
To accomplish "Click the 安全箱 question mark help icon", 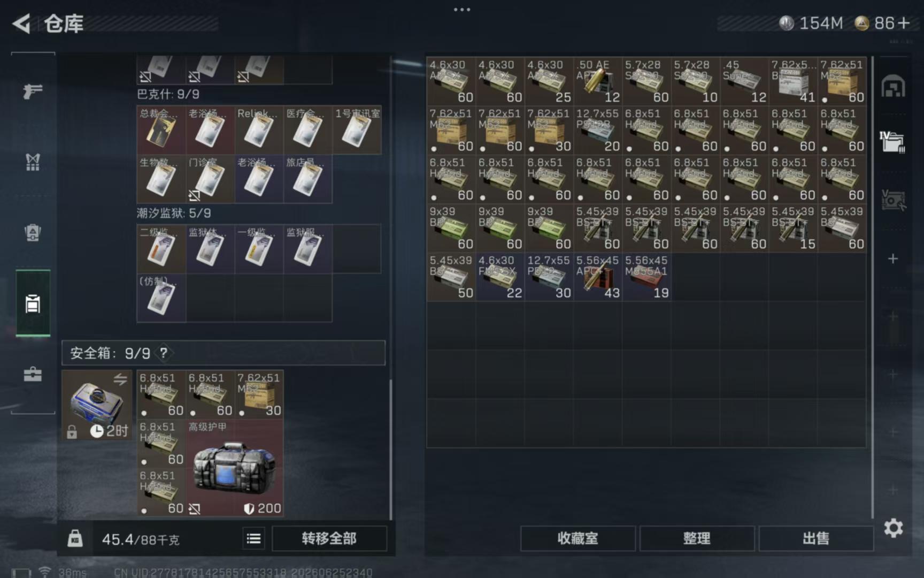I will click(x=164, y=353).
